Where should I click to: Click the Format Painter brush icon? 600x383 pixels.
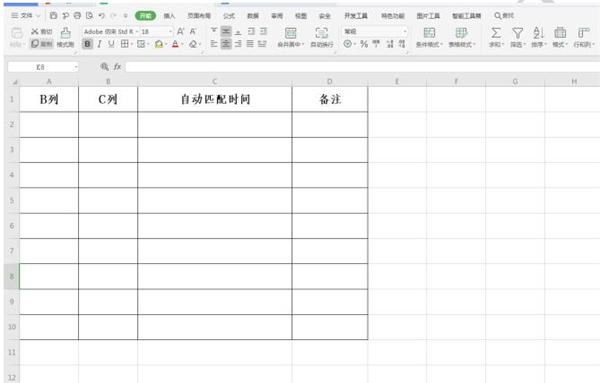[x=65, y=33]
